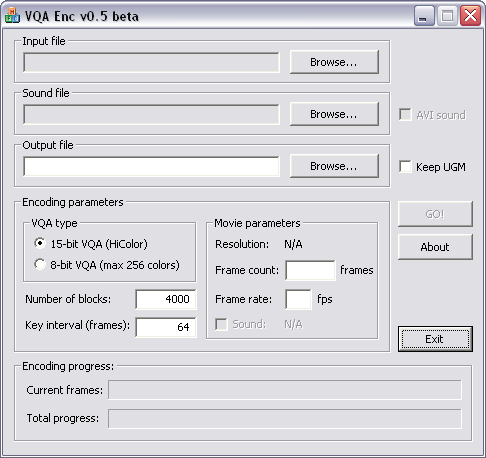Toggle the Keep UGM checkbox
The width and height of the screenshot is (486, 458).
pyautogui.click(x=405, y=167)
